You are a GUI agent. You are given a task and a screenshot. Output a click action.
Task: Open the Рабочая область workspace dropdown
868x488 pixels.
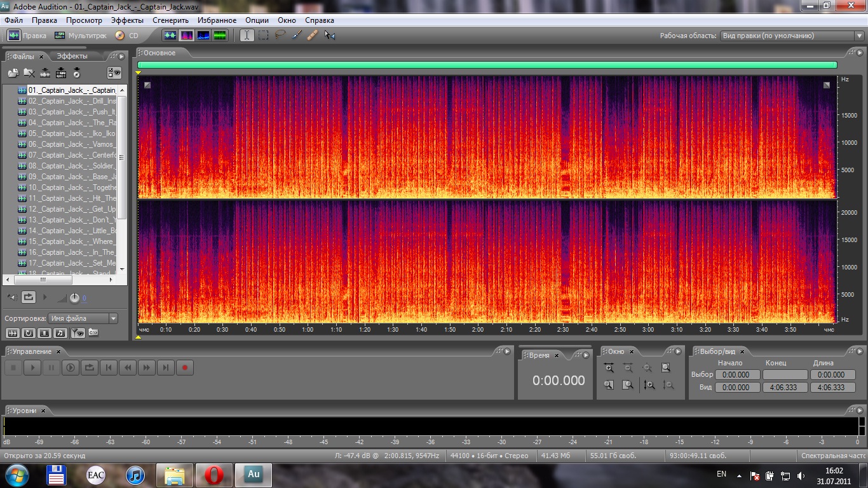click(x=792, y=36)
